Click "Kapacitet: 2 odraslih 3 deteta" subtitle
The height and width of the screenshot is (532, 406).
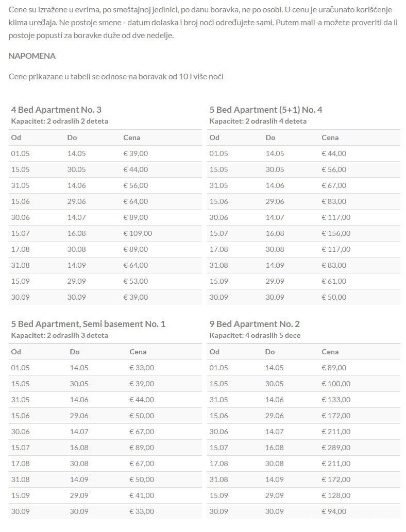(x=60, y=335)
